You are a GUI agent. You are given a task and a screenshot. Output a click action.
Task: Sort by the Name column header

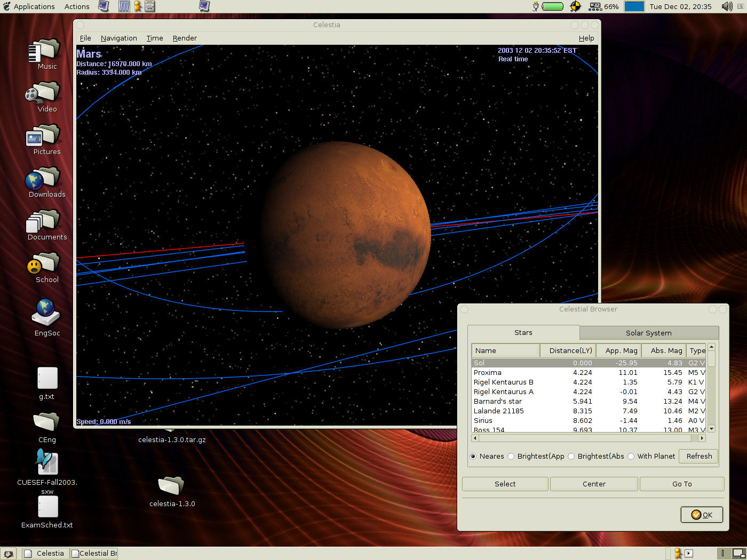point(505,350)
